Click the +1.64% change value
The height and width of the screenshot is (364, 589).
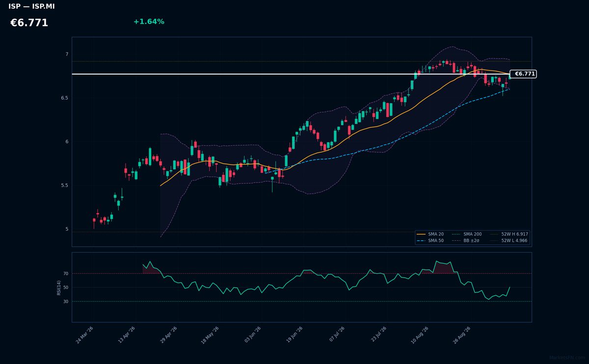[x=149, y=22]
